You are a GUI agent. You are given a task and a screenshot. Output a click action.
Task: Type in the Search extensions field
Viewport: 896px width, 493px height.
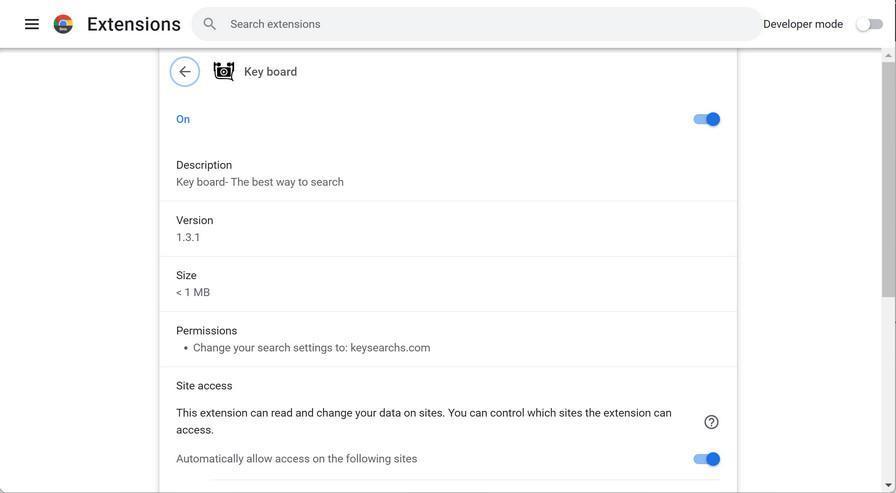pos(480,24)
